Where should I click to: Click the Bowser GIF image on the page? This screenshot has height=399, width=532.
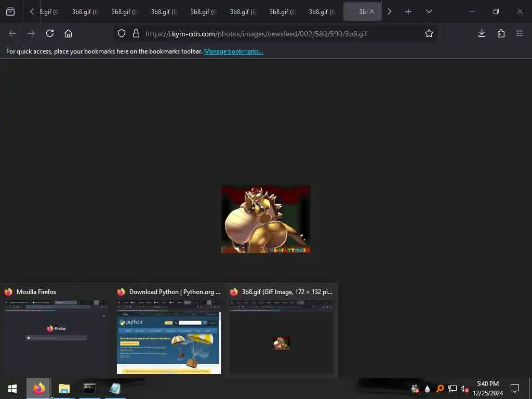[265, 219]
